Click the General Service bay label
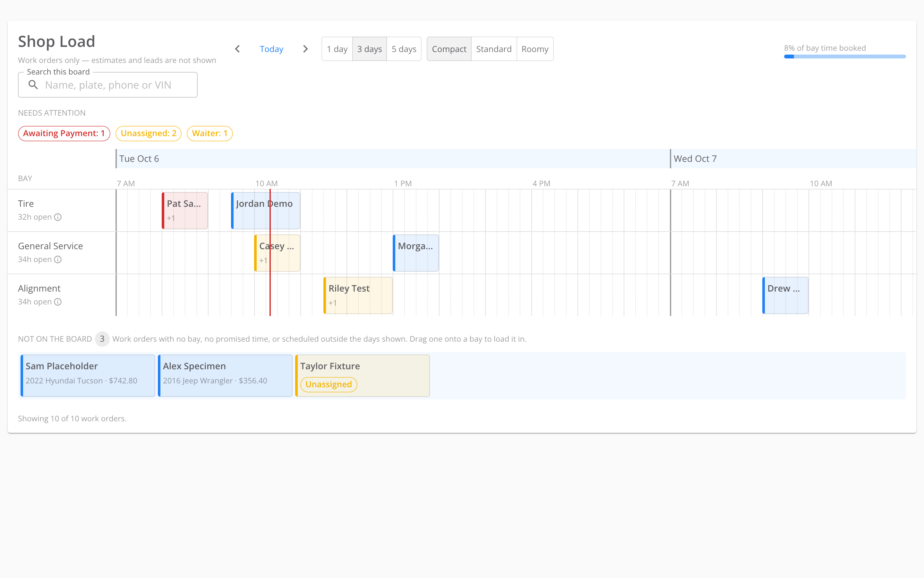 (50, 246)
